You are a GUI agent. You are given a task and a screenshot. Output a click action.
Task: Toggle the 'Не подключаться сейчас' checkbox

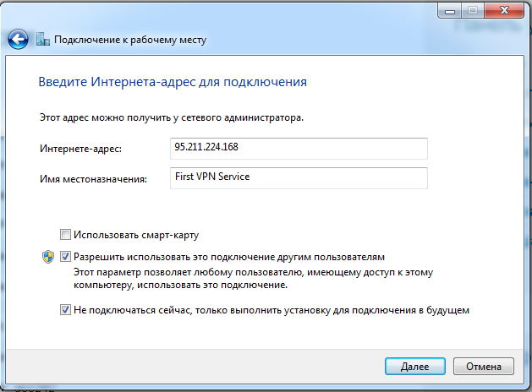pos(65,310)
